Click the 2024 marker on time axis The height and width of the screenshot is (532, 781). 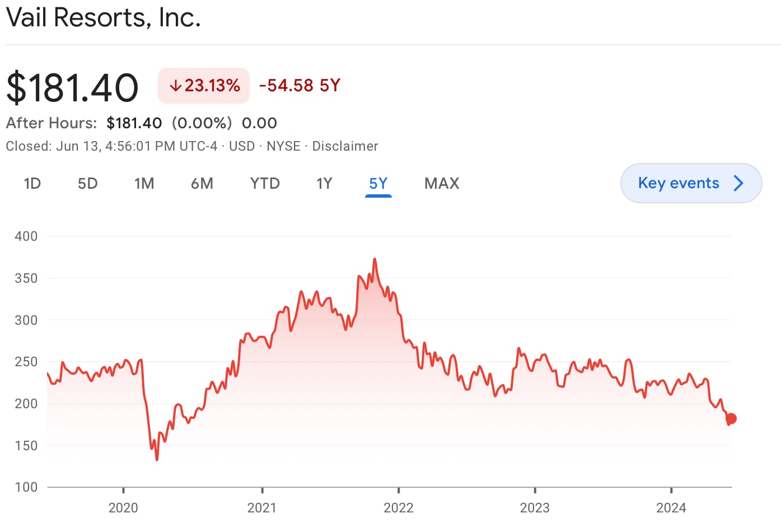point(671,507)
